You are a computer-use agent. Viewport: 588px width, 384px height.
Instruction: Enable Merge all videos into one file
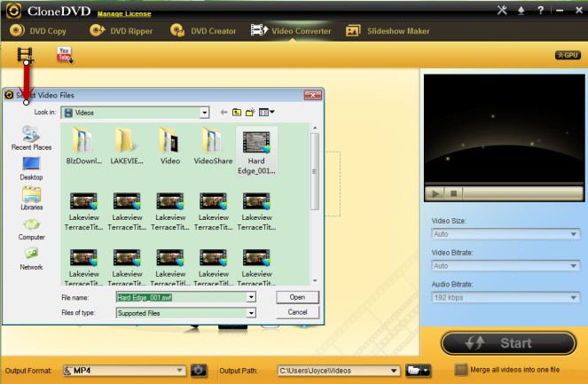461,370
